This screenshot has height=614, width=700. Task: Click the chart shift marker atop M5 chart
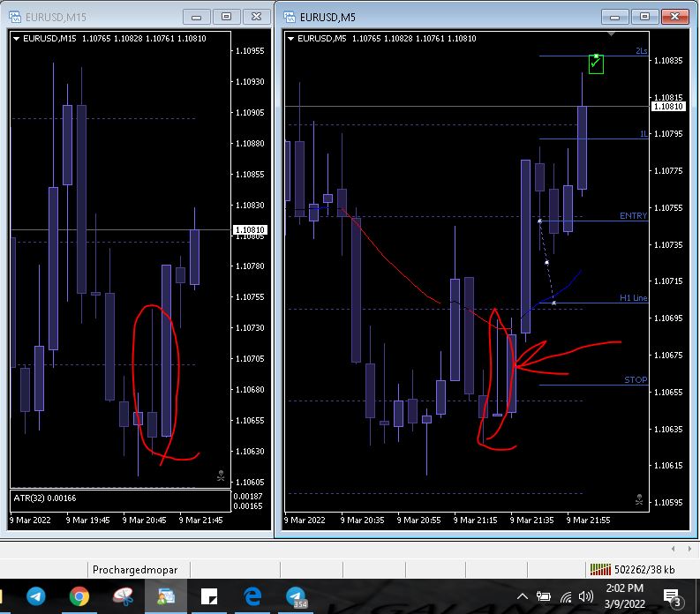tap(611, 34)
